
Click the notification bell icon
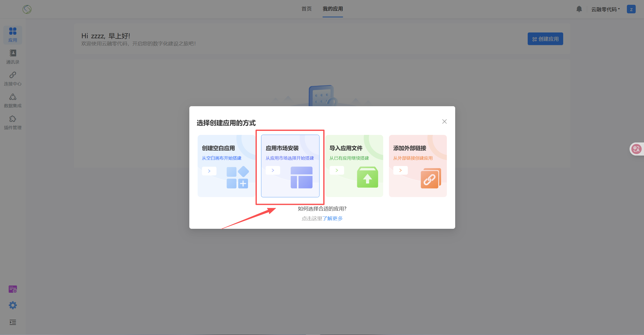tap(579, 9)
